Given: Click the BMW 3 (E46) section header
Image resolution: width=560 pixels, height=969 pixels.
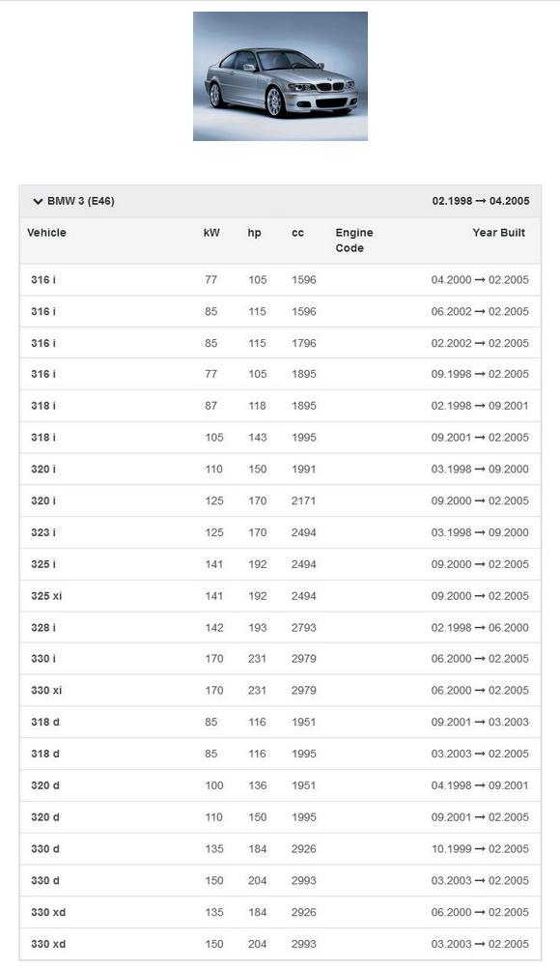Looking at the screenshot, I should pos(280,201).
